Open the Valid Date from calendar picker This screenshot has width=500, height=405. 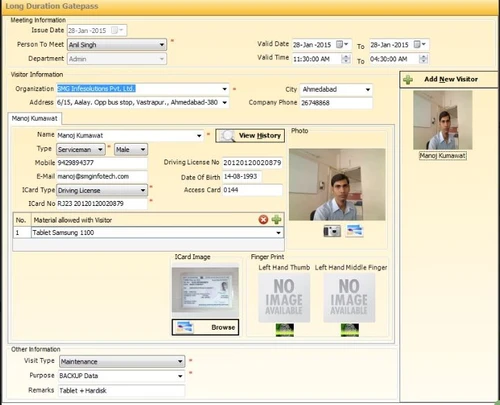(342, 44)
